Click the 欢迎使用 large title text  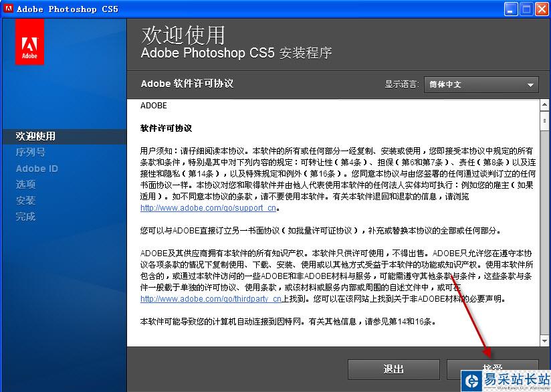[x=183, y=35]
